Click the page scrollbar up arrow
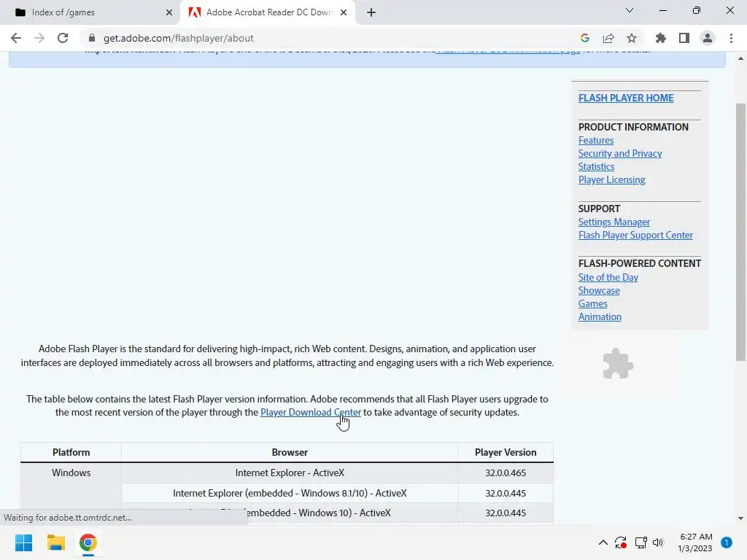The image size is (747, 560). coord(740,58)
